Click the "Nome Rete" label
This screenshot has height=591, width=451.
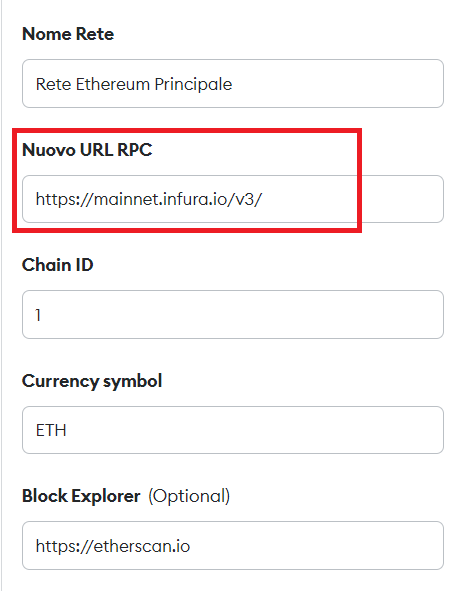click(x=68, y=34)
